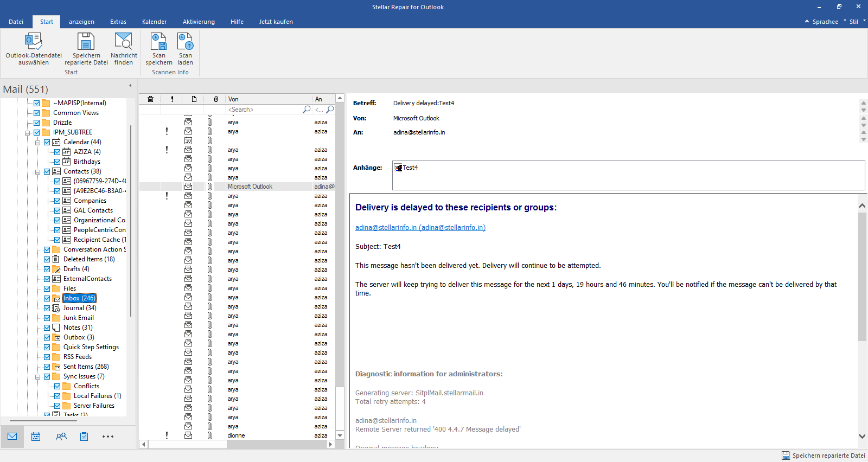Screen dimensions: 868x462
Task: Switch to Contacts view icon at bottom
Action: [x=61, y=437]
